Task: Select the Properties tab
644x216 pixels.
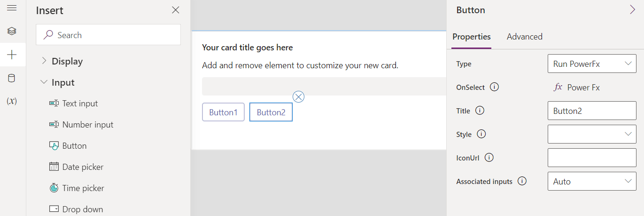Action: pyautogui.click(x=471, y=37)
